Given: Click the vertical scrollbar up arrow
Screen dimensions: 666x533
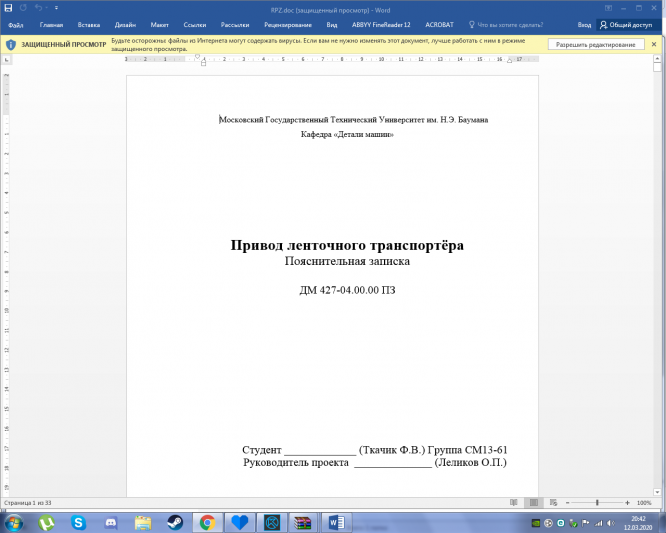Looking at the screenshot, I should [x=657, y=59].
